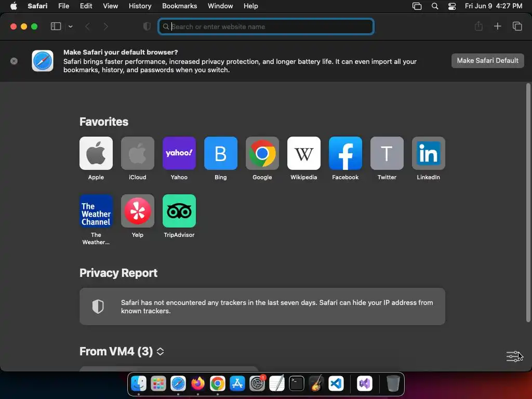Click Stage Manager menu bar icon

417,6
